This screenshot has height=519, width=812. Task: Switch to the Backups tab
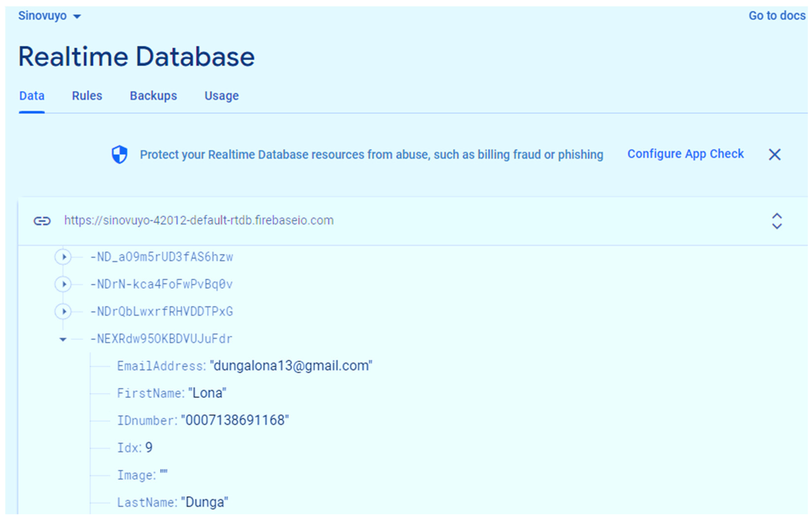153,96
